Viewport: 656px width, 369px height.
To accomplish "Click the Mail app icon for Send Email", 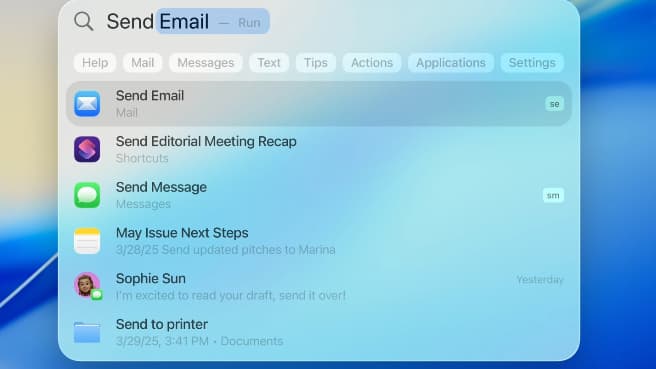I will pyautogui.click(x=87, y=104).
